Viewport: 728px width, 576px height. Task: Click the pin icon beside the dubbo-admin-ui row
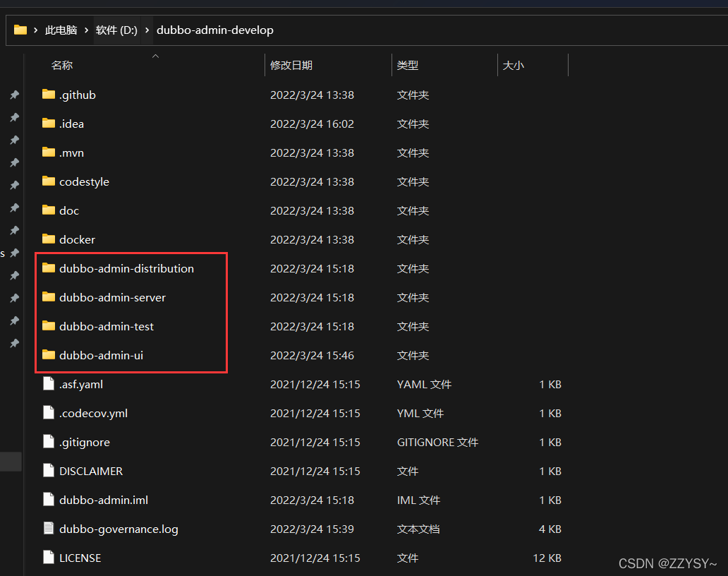click(14, 343)
